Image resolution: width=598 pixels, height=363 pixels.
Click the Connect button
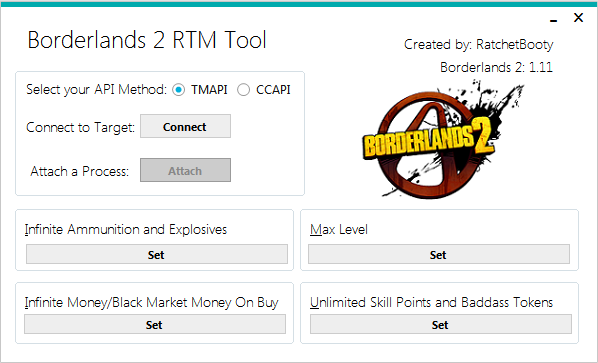coord(185,126)
